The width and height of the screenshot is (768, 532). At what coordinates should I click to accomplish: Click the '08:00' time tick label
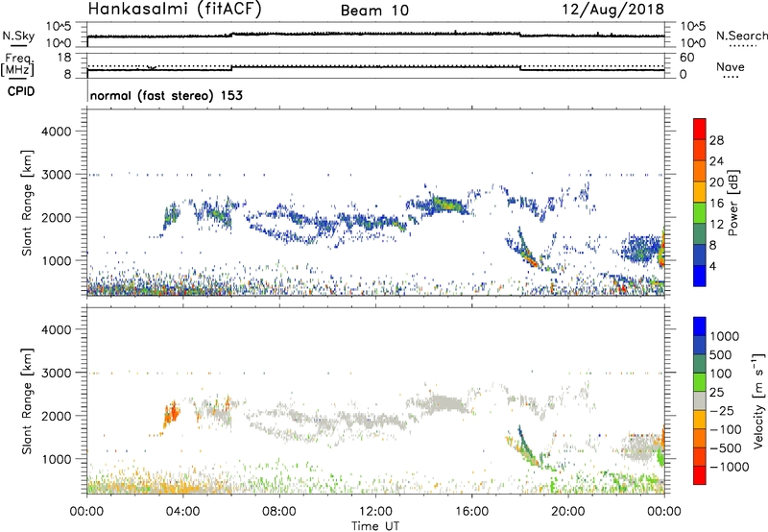(279, 512)
